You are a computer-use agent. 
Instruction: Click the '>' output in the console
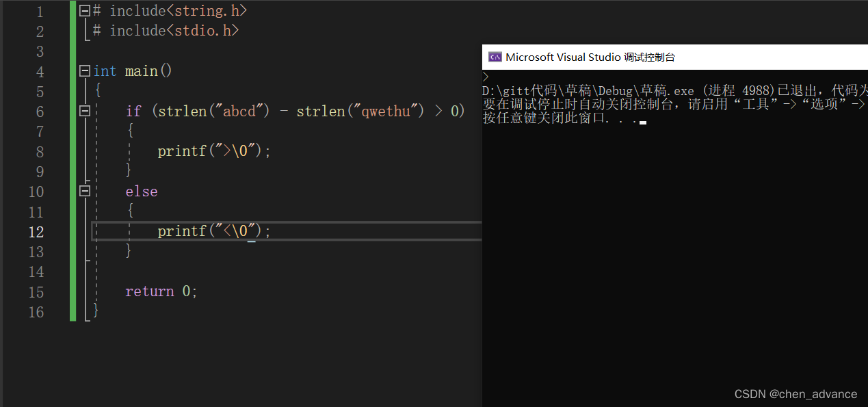coord(486,77)
